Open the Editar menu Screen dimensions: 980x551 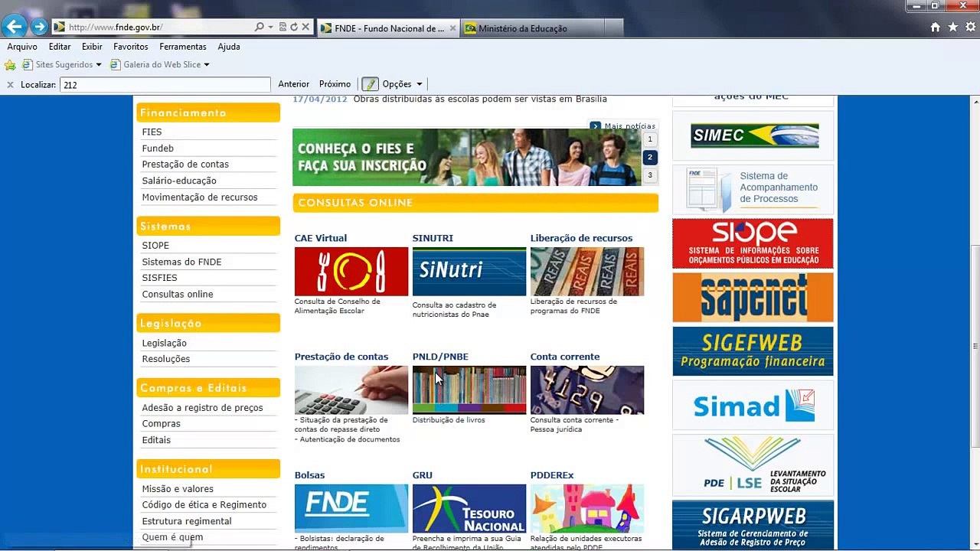click(x=60, y=47)
